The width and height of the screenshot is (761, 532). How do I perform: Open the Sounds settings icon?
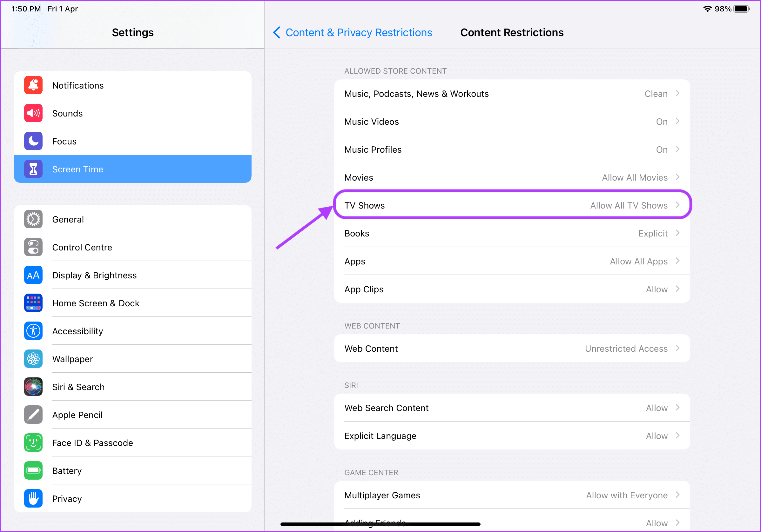[x=32, y=113]
